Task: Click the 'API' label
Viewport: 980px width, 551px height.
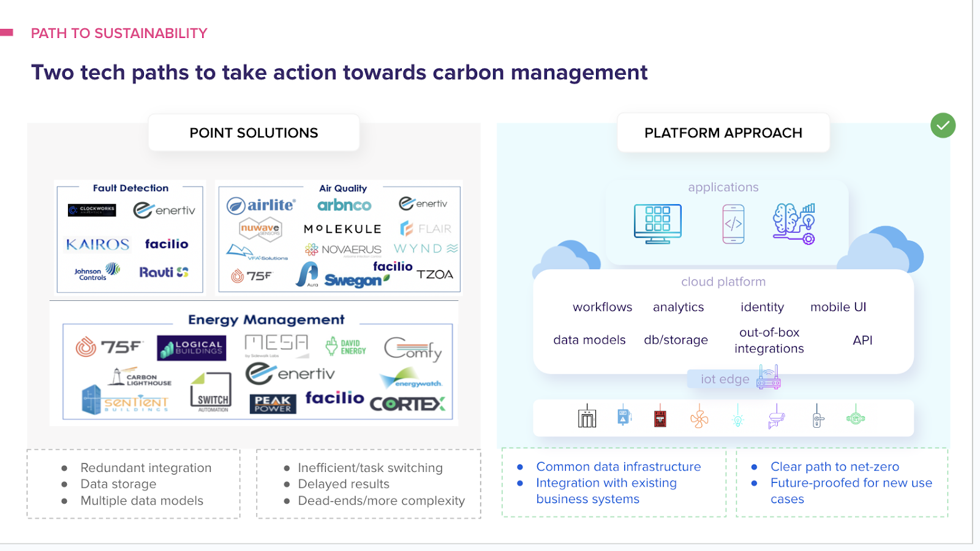Action: coord(862,340)
